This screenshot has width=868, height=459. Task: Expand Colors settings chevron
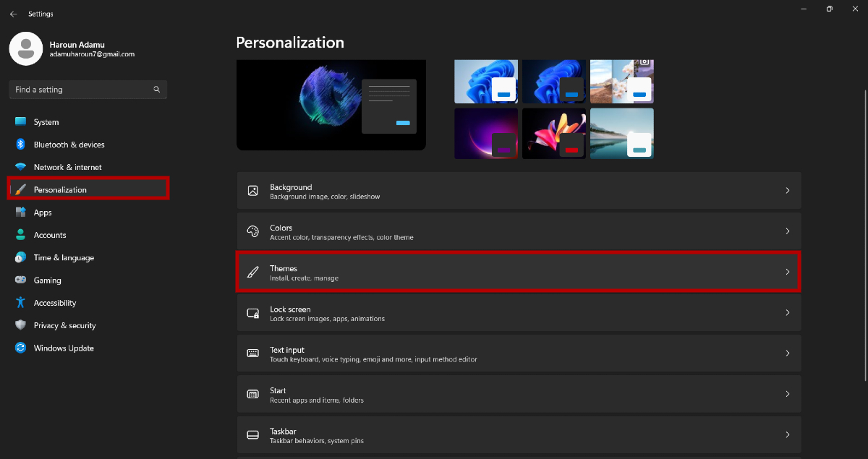pos(788,231)
